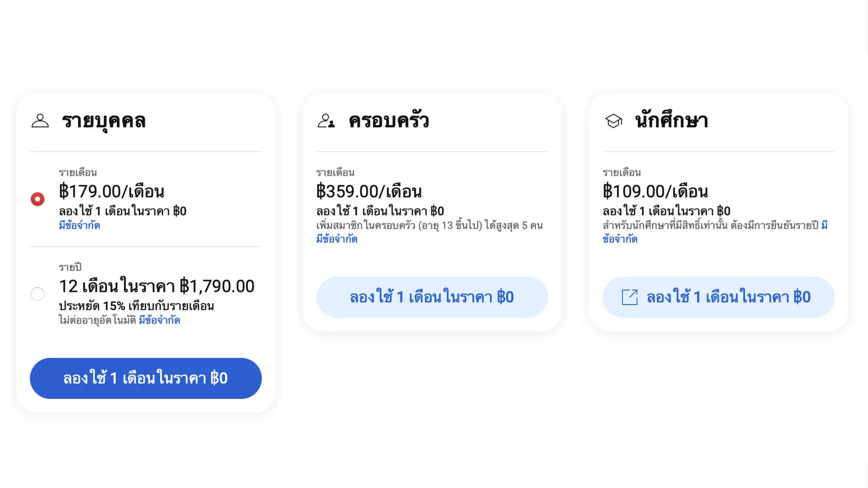Open restrictions link in family plan
This screenshot has height=488, width=868.
click(x=337, y=239)
